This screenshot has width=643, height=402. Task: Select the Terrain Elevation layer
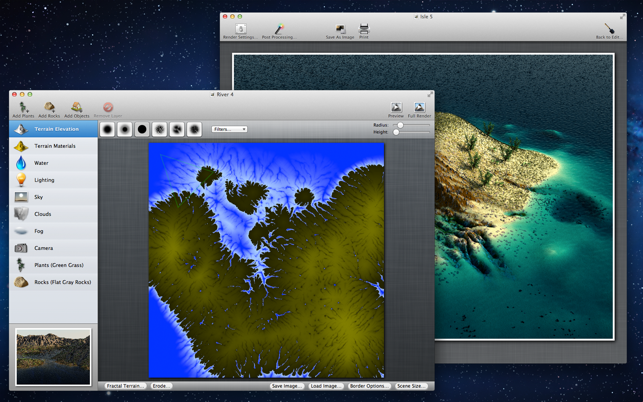53,129
